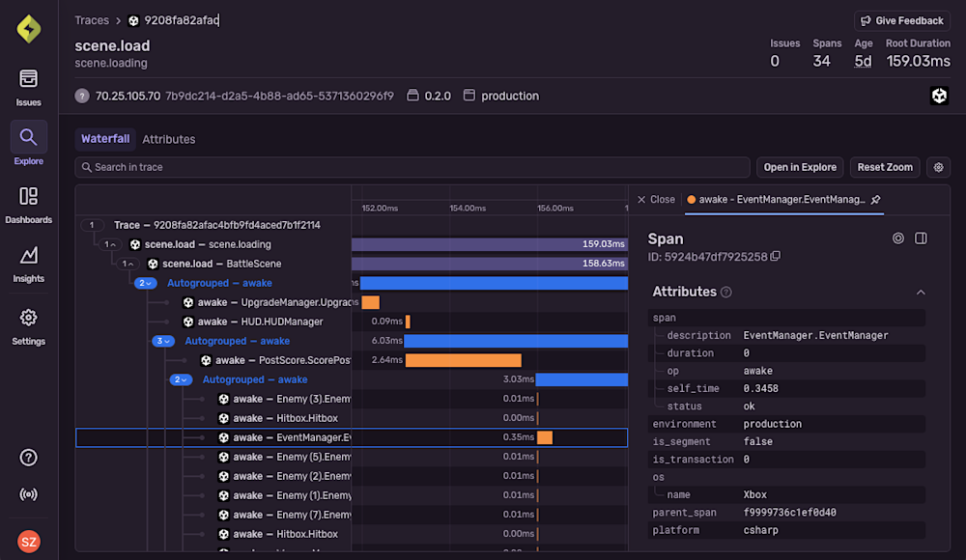Collapse the Attributes section chevron
This screenshot has width=966, height=560.
[921, 293]
